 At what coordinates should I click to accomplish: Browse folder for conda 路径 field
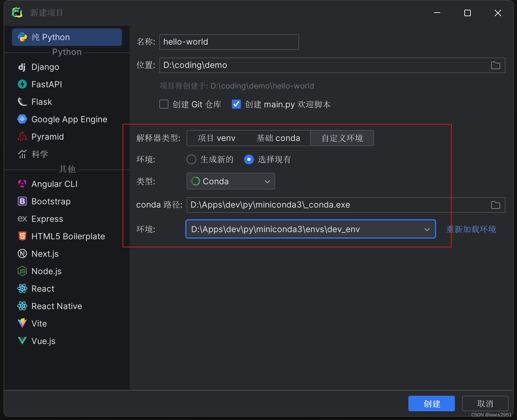pyautogui.click(x=495, y=205)
